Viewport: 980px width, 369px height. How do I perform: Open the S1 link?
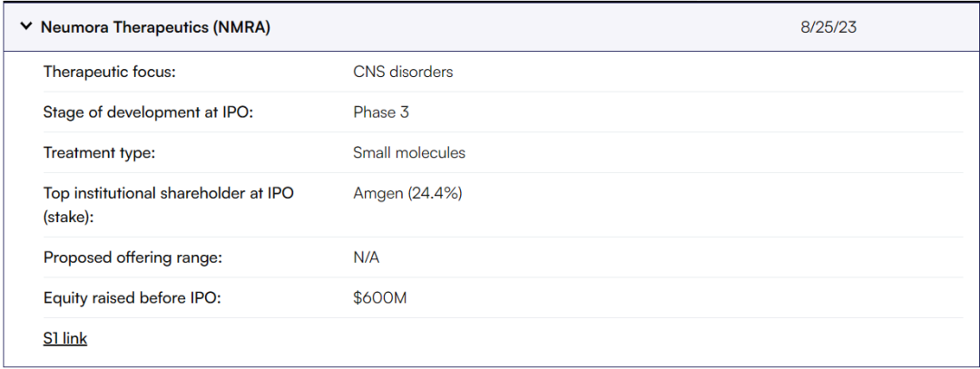point(65,338)
